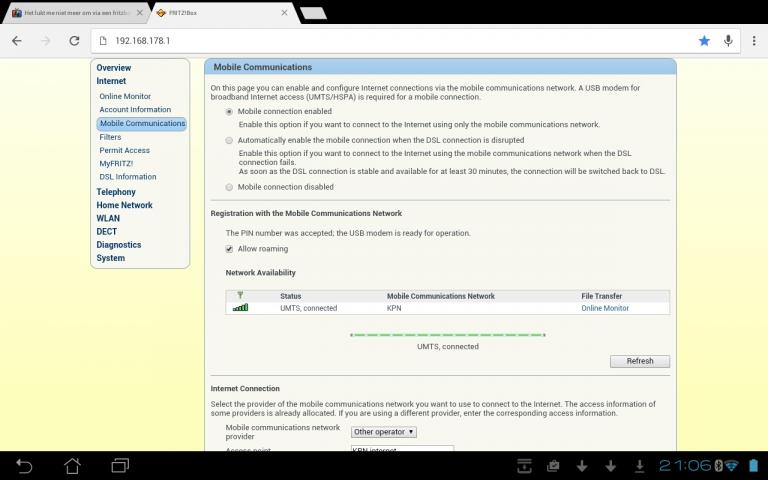Tap the Mobile Communications page heading

tap(263, 67)
